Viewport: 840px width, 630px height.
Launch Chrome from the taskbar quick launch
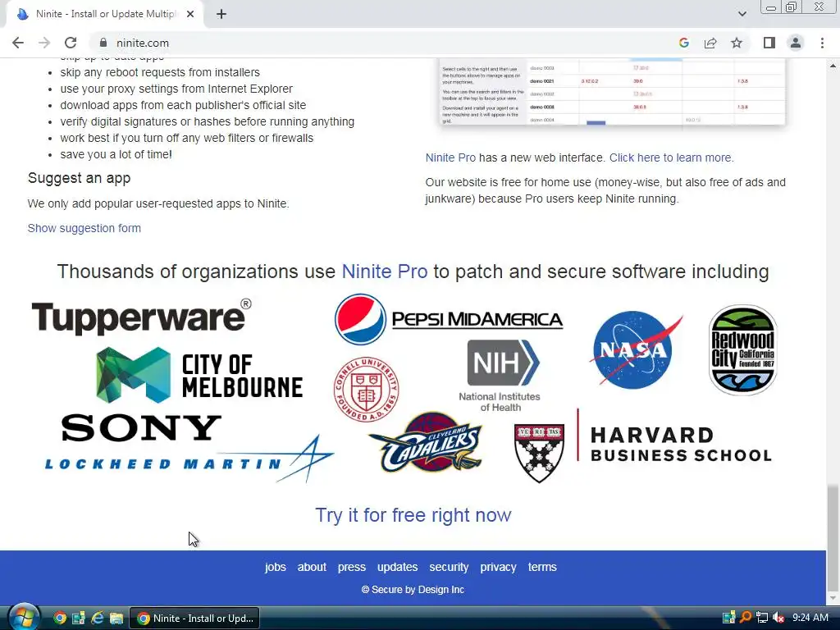(60, 619)
